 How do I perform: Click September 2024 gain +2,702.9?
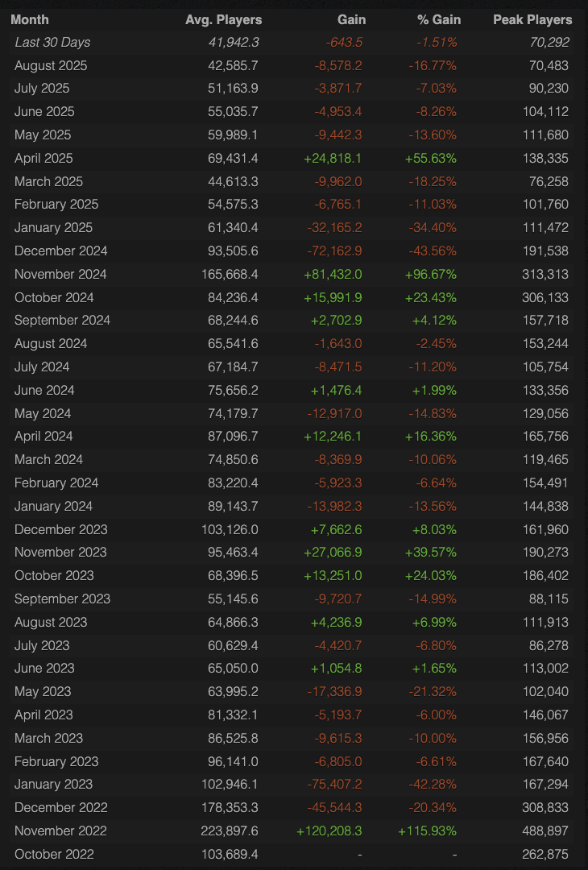[x=336, y=320]
